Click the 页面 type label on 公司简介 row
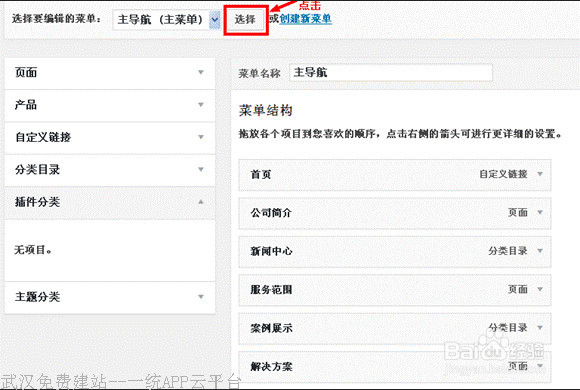Screen dimensions: 580x390 (x=517, y=212)
